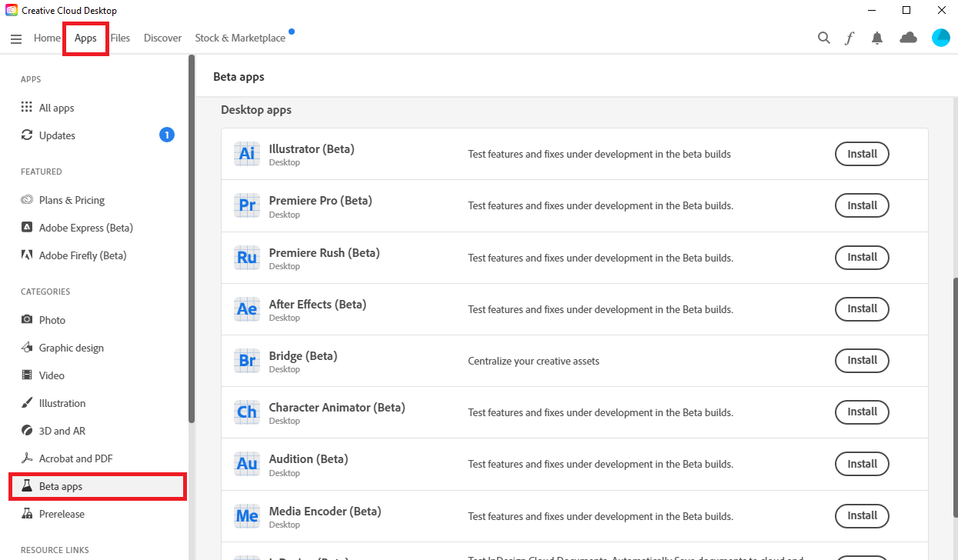Click the Plans & Pricing icon
The image size is (958, 560).
pos(27,200)
